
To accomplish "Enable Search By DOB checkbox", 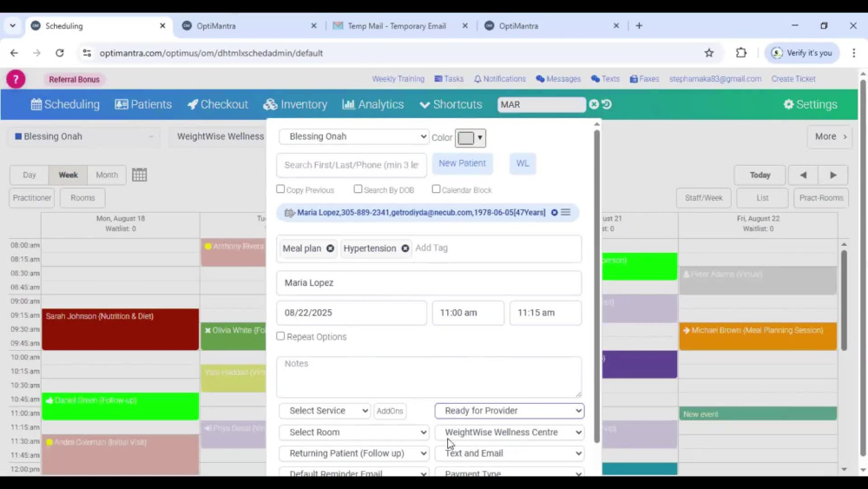I will [x=358, y=189].
